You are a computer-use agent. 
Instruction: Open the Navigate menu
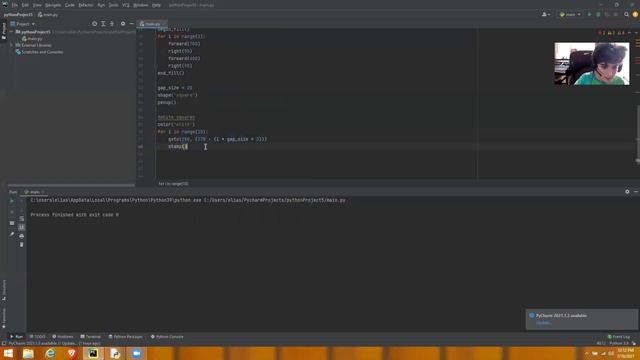pyautogui.click(x=53, y=5)
